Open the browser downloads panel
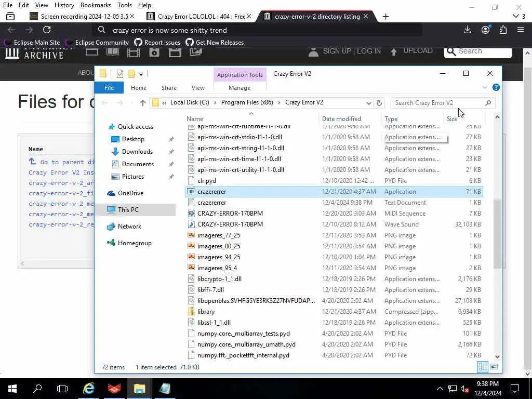This screenshot has width=532, height=399. point(467,30)
